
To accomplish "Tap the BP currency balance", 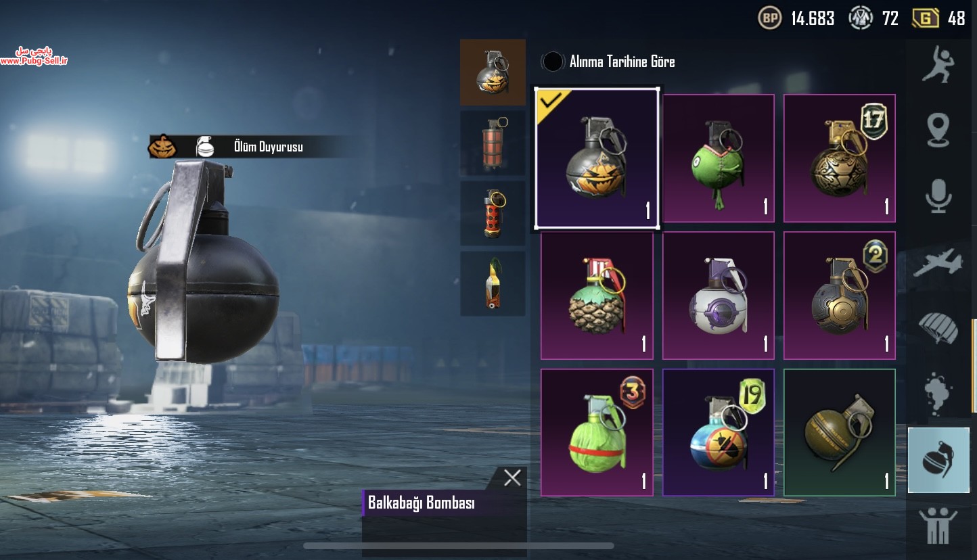I will click(796, 18).
